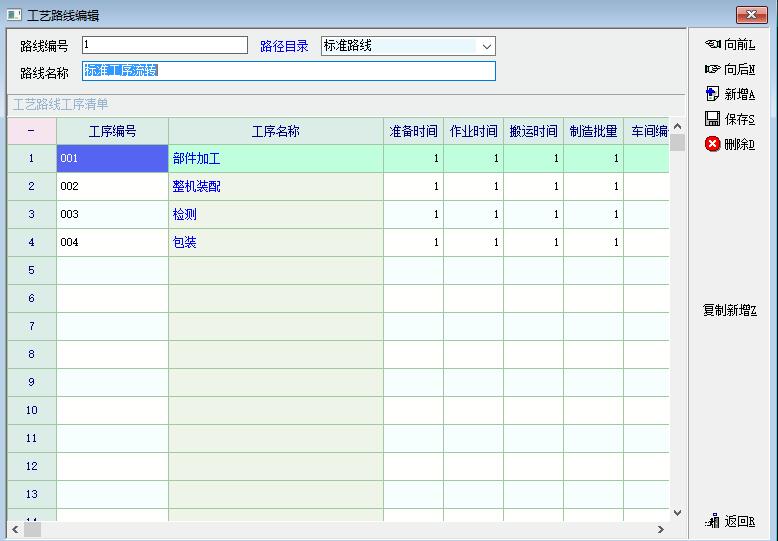The height and width of the screenshot is (541, 778).
Task: Click the grid corner minus button
Action: [32, 131]
